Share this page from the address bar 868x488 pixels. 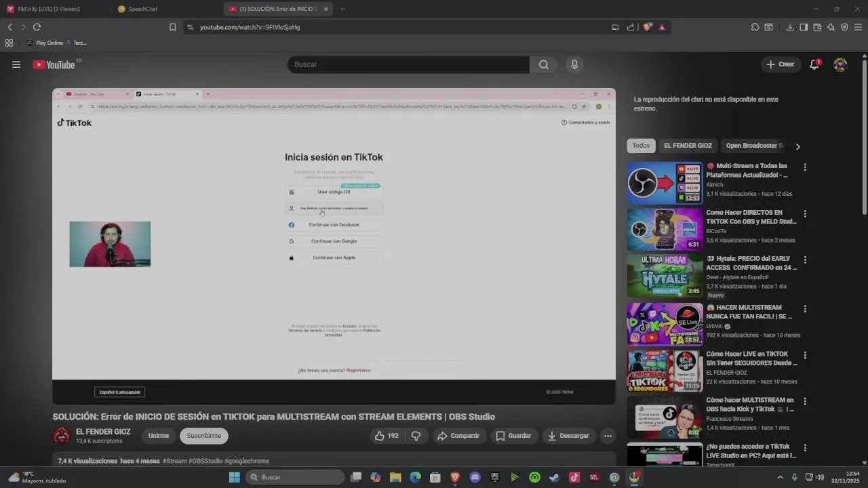pos(631,27)
